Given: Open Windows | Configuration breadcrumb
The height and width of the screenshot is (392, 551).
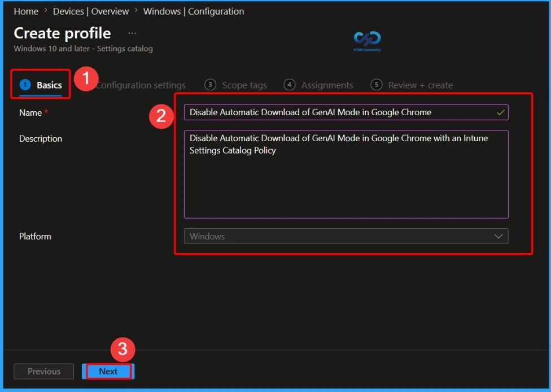Looking at the screenshot, I should tap(194, 11).
